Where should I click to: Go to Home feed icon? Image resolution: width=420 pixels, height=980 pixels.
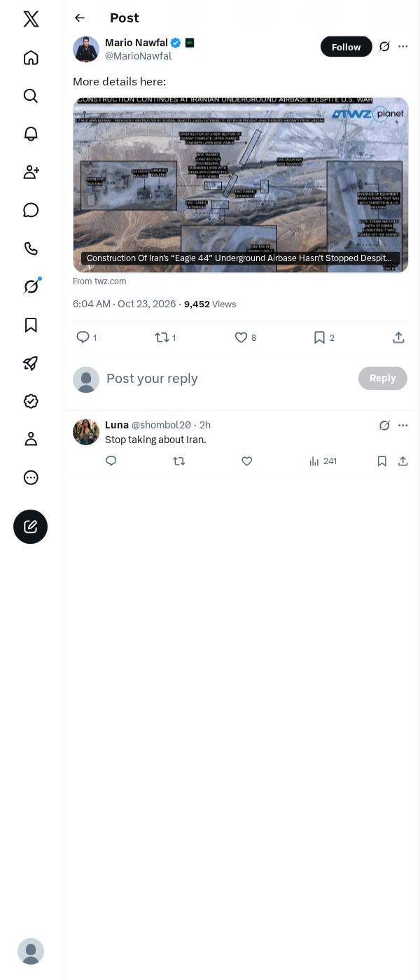click(31, 57)
